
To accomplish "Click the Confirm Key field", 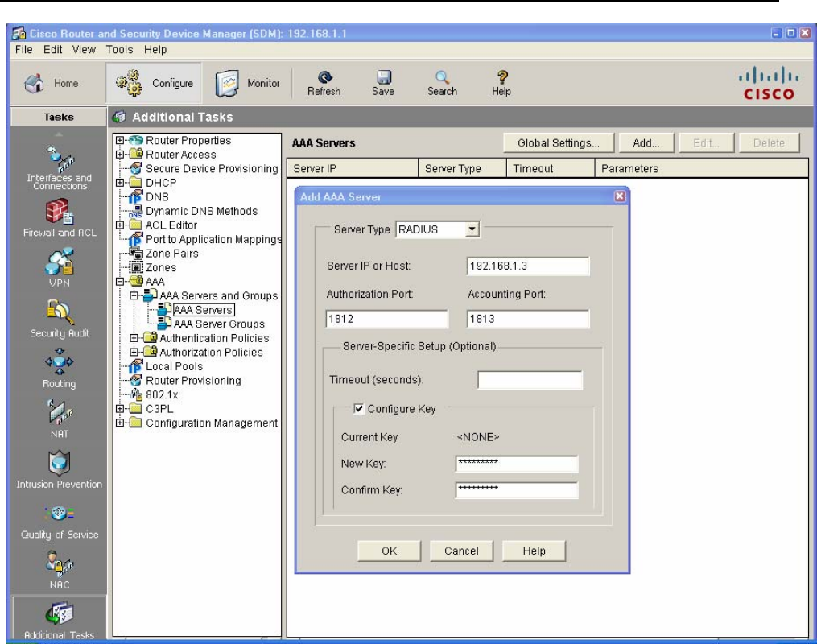I will (x=517, y=489).
